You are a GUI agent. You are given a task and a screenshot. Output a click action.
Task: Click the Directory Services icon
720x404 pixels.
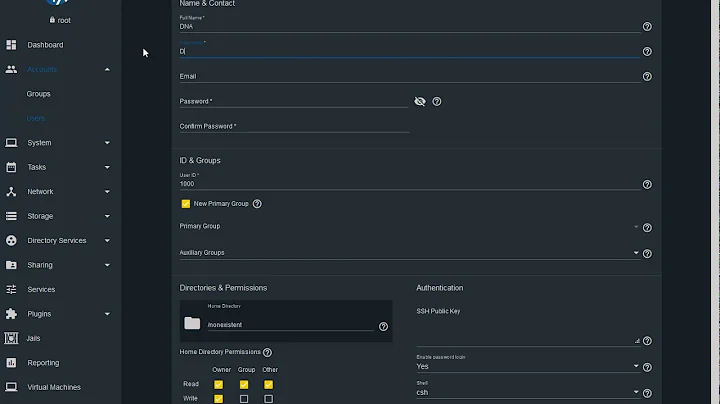[x=11, y=241]
